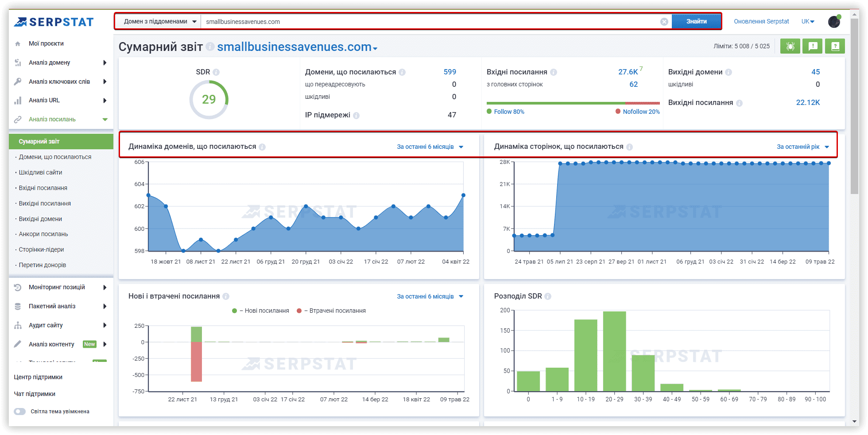Open Домени, що посилаються sidebar item
The height and width of the screenshot is (435, 868).
coord(55,157)
